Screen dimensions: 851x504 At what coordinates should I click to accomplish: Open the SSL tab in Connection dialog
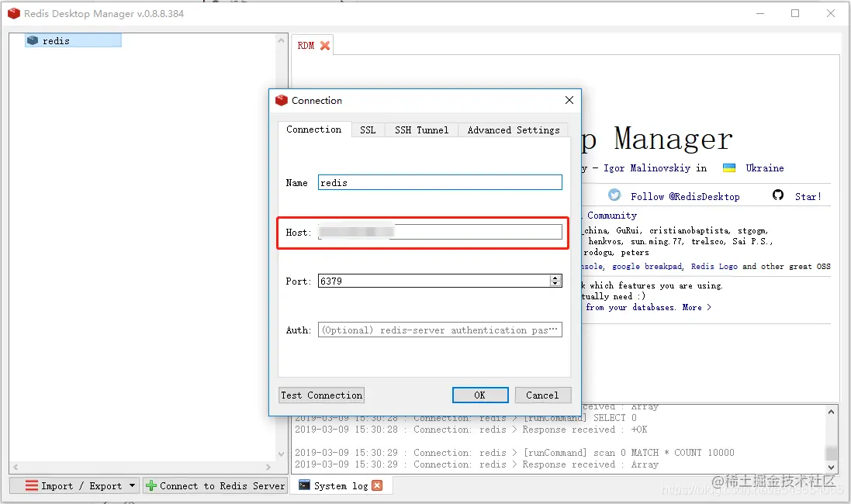368,129
